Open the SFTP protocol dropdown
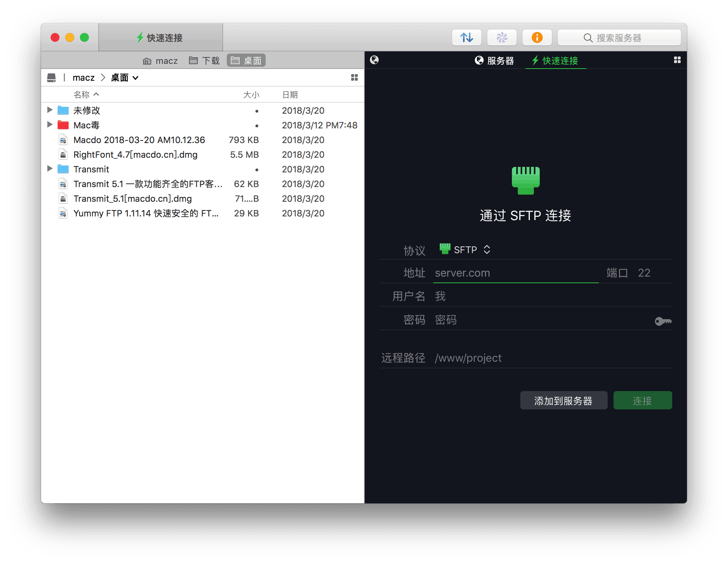Image resolution: width=728 pixels, height=562 pixels. point(465,250)
